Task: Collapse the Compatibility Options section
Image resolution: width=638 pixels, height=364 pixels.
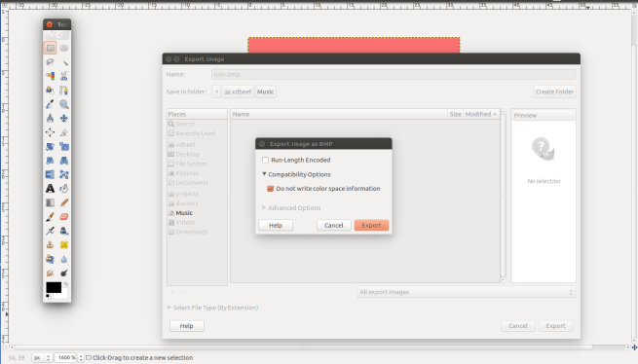Action: (x=264, y=174)
